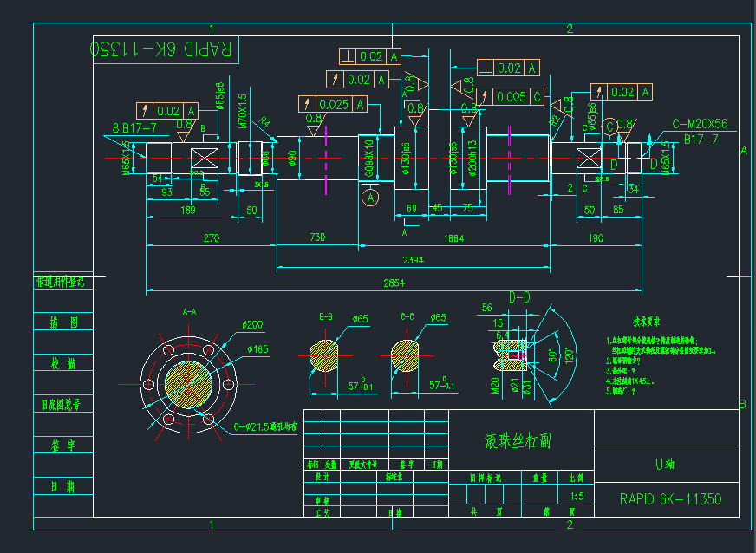Select the D-D section view title
The image size is (756, 553).
(519, 298)
